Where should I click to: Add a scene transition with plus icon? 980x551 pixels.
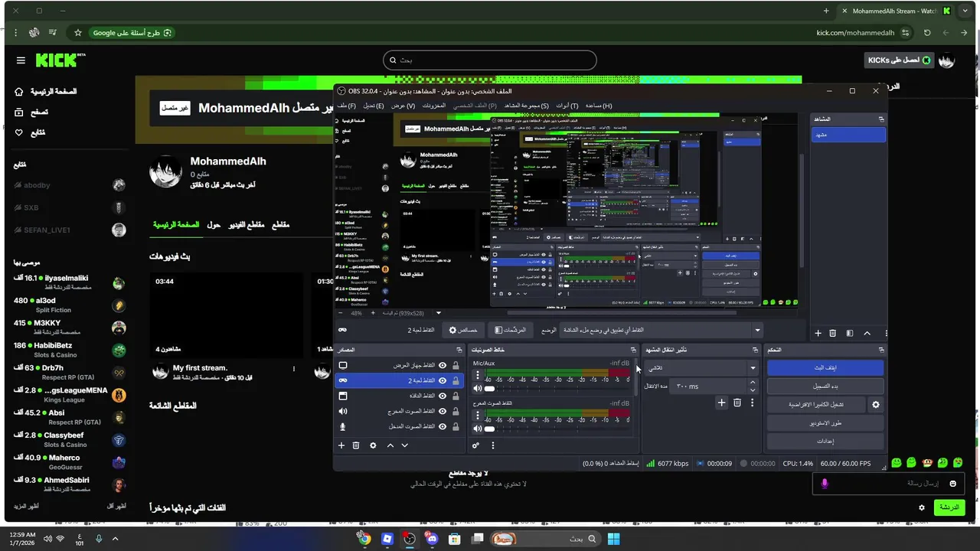[x=721, y=403]
